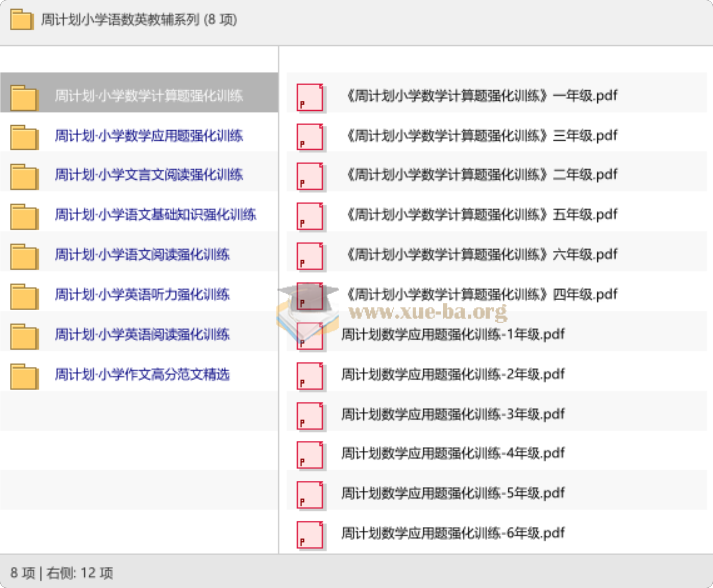This screenshot has width=713, height=588.
Task: Select the 周计划·小学语文基础知识强化训练 folder
Action: click(155, 215)
